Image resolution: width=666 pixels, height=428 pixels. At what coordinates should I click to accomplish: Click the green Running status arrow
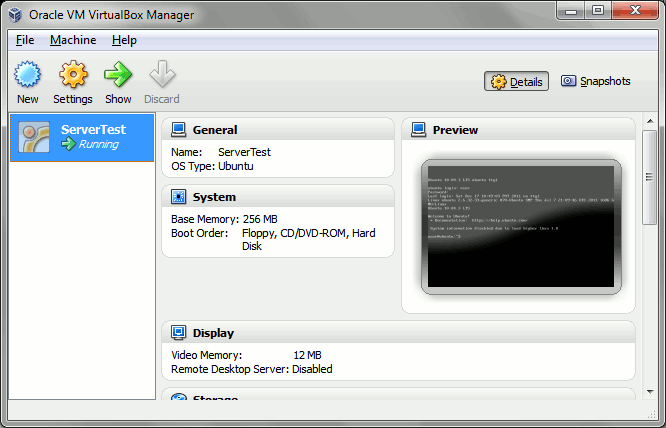pyautogui.click(x=68, y=144)
